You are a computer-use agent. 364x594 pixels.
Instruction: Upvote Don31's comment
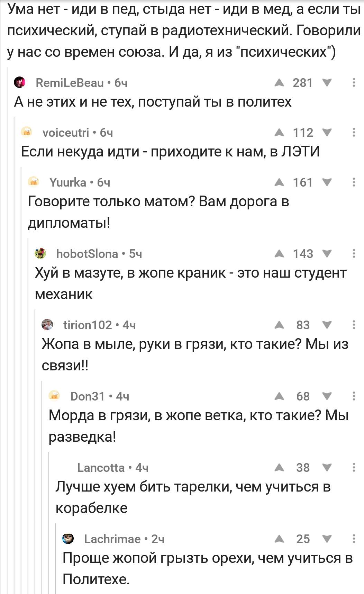click(279, 396)
